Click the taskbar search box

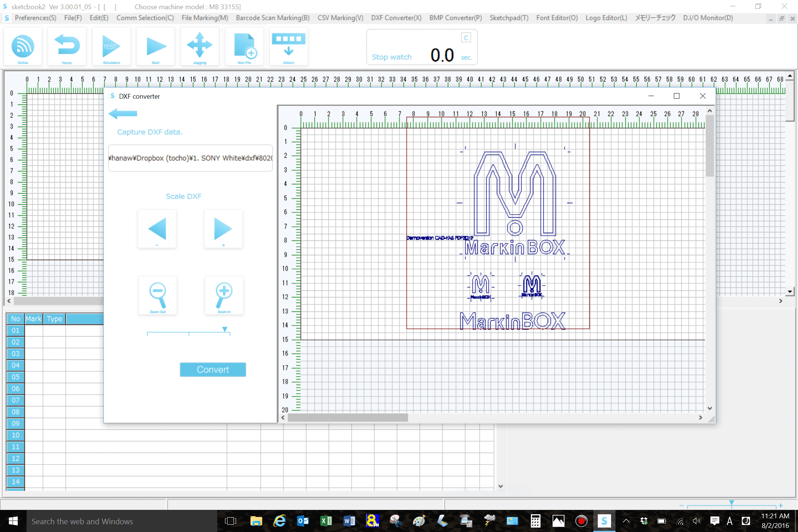(x=122, y=521)
